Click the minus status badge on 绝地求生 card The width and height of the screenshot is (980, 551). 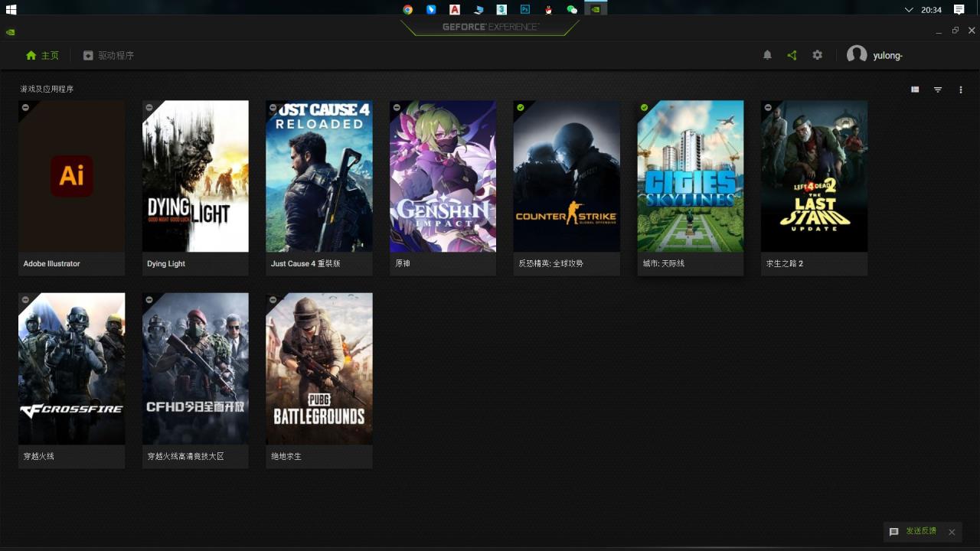click(273, 300)
